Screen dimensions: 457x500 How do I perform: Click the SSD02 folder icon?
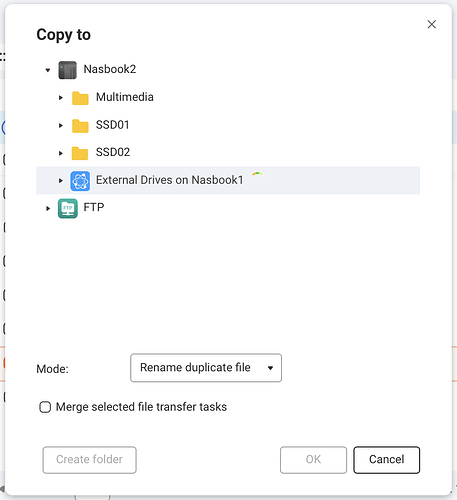pyautogui.click(x=80, y=153)
